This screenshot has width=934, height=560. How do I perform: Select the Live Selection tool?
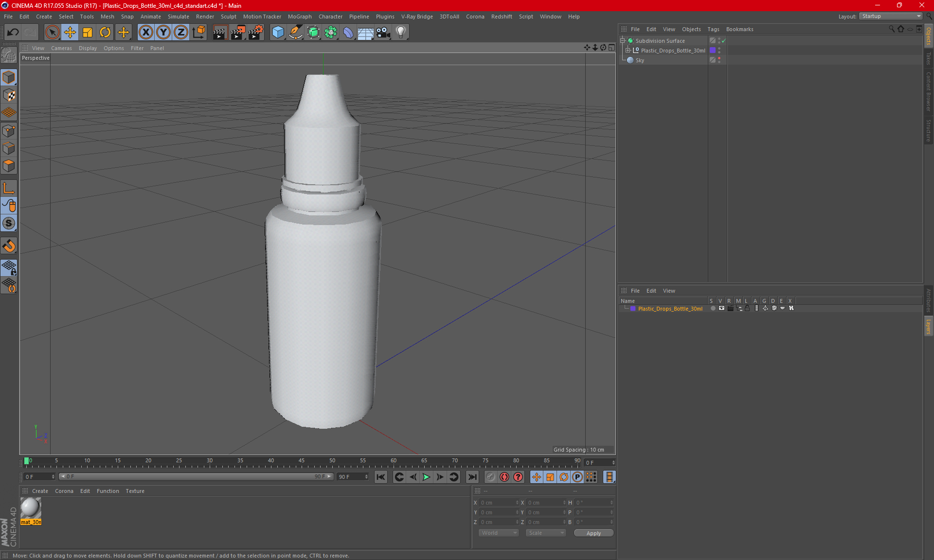point(52,32)
